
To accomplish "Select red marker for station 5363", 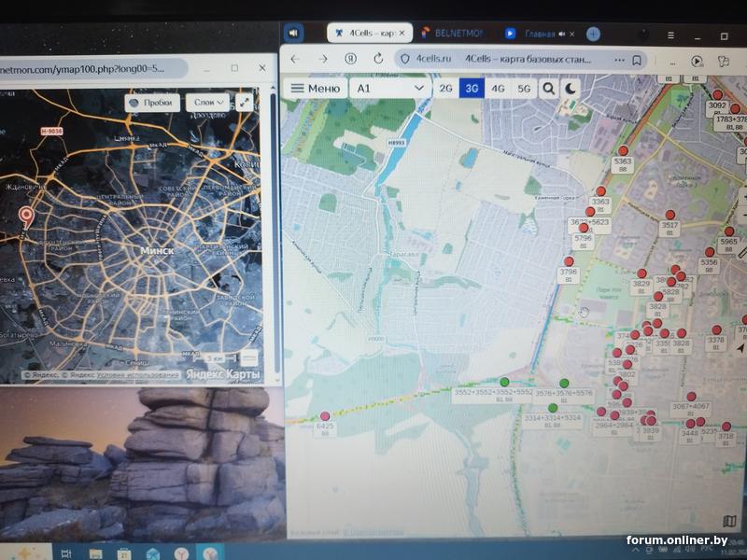I will click(x=623, y=150).
